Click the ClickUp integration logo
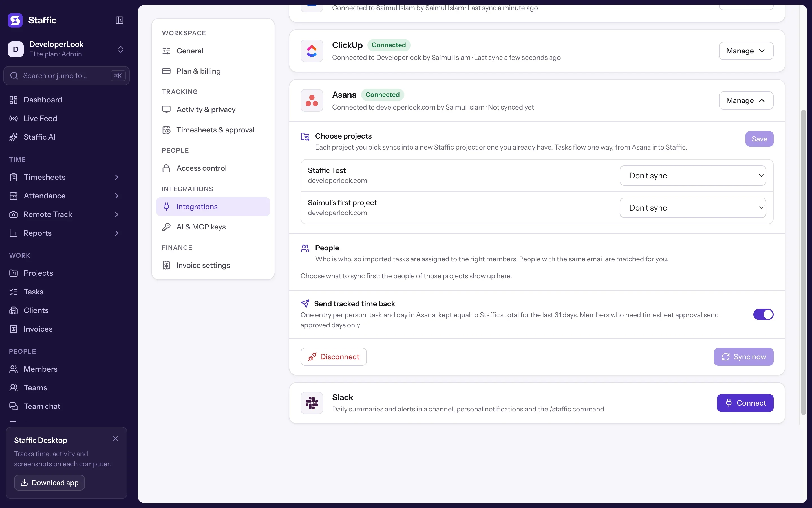The width and height of the screenshot is (812, 508). point(312,51)
